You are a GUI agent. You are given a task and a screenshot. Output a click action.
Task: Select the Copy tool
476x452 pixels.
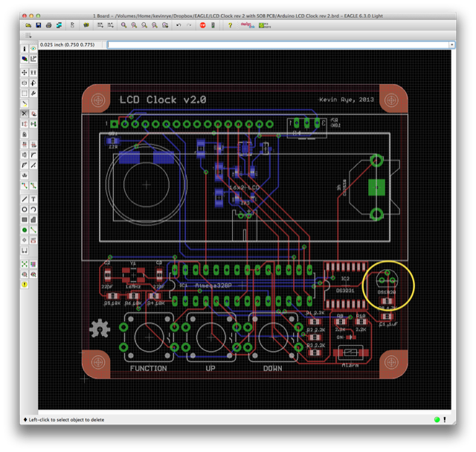tap(33, 73)
